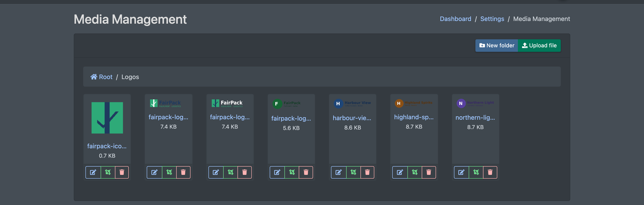This screenshot has height=205, width=644.
Task: Delete the northern-lig... file
Action: (490, 172)
